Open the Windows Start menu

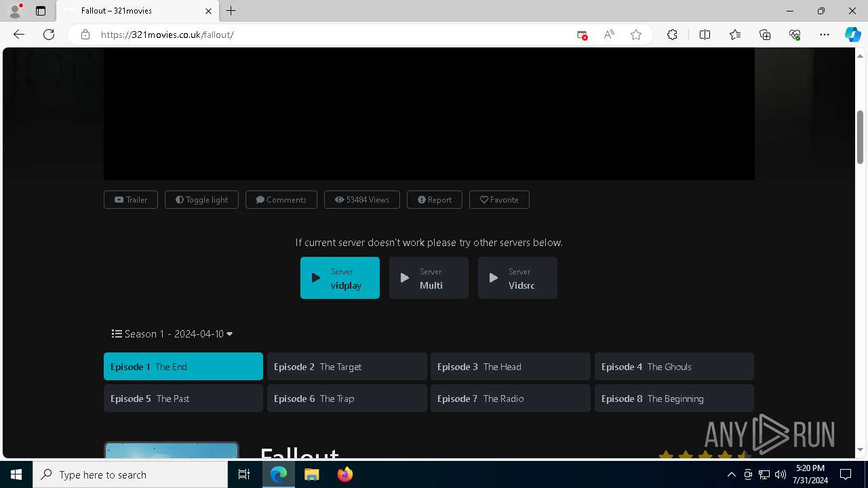tap(16, 474)
